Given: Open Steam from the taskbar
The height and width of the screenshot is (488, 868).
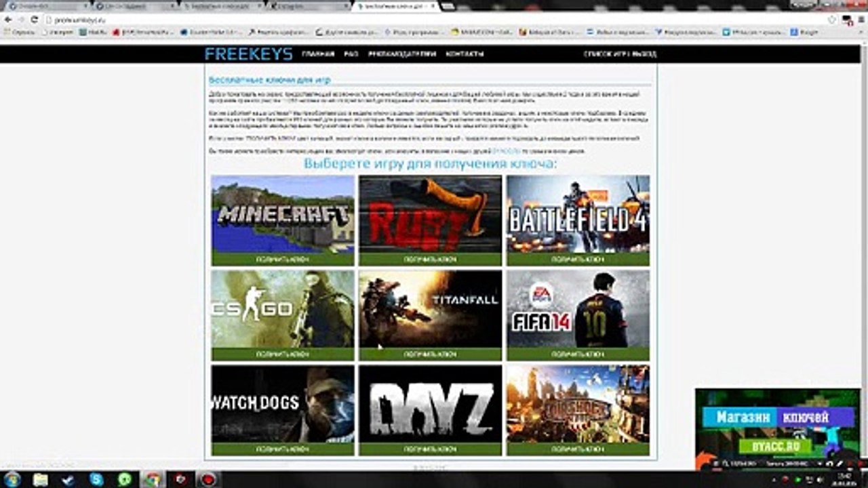Looking at the screenshot, I should (x=68, y=479).
